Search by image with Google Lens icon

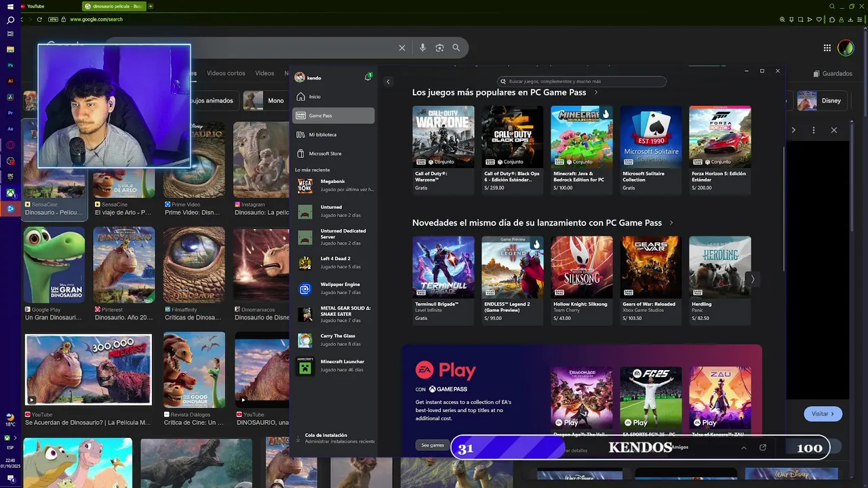tap(439, 47)
